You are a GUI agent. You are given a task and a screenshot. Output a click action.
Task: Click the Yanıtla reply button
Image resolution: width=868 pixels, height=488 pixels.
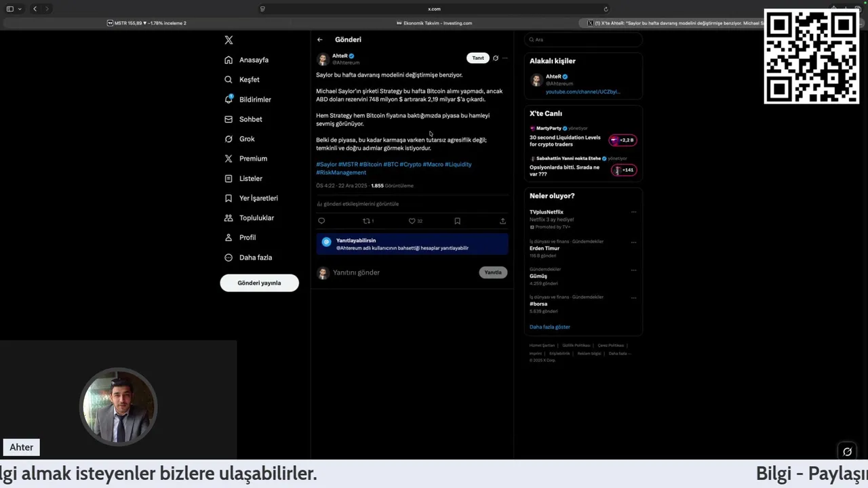click(x=493, y=272)
